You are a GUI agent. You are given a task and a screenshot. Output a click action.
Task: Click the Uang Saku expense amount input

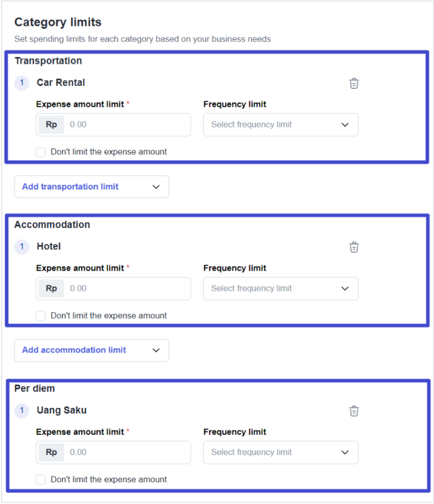tap(127, 452)
